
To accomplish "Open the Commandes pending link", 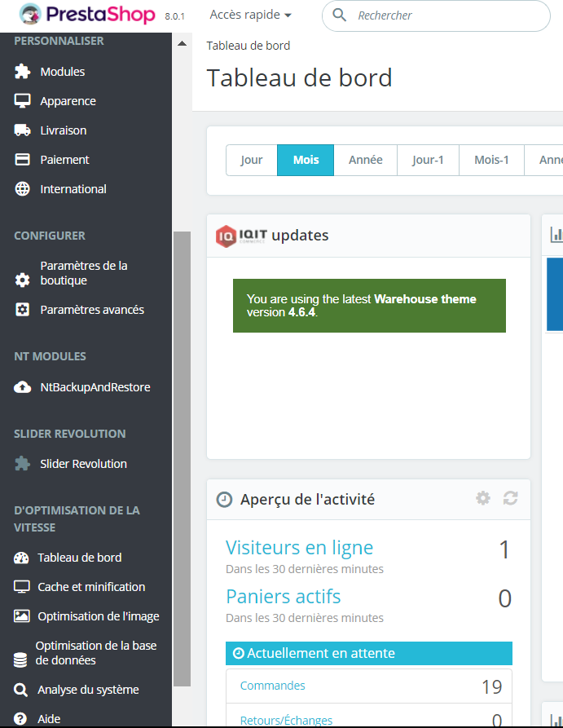I will (272, 686).
